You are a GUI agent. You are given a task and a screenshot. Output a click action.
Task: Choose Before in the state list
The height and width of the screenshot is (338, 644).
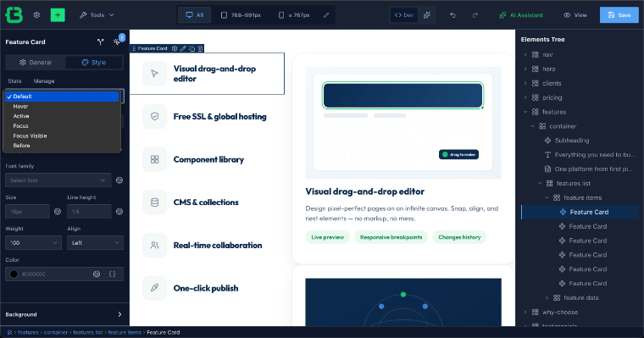click(x=62, y=146)
